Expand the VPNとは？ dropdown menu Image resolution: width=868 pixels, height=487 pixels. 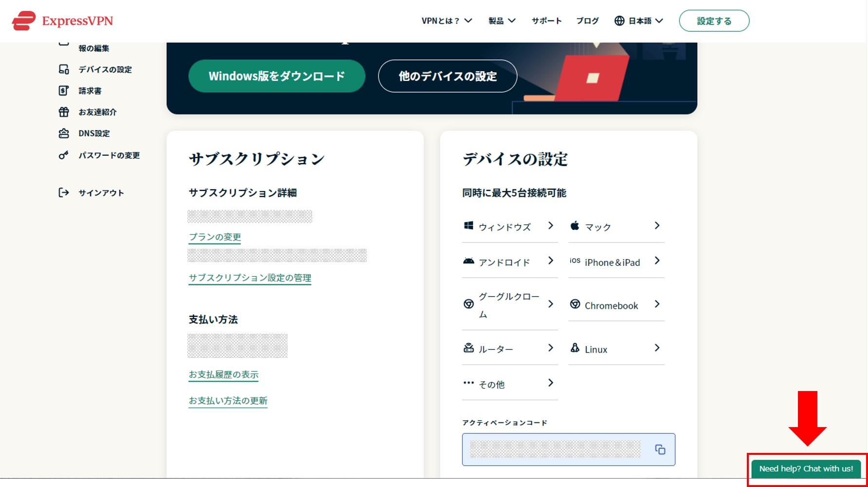[447, 20]
